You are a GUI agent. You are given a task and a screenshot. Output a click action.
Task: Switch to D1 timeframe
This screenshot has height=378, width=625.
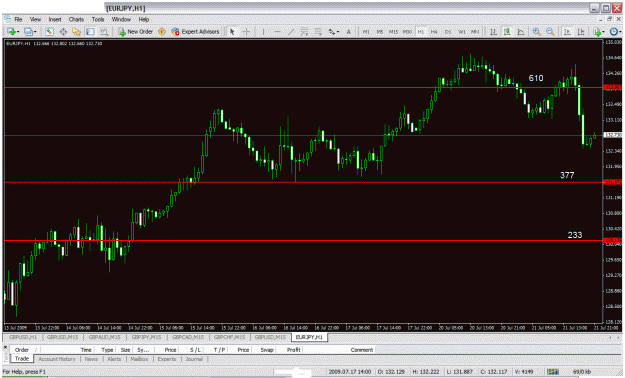(x=448, y=32)
